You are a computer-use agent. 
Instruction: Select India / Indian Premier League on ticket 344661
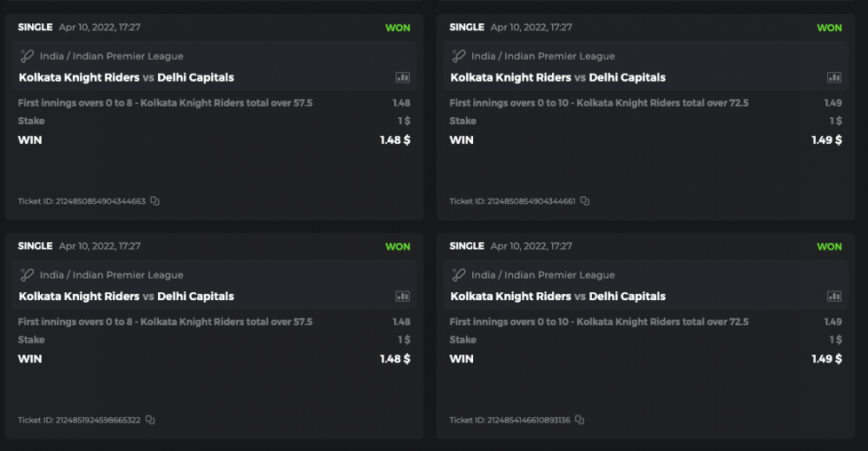click(542, 56)
